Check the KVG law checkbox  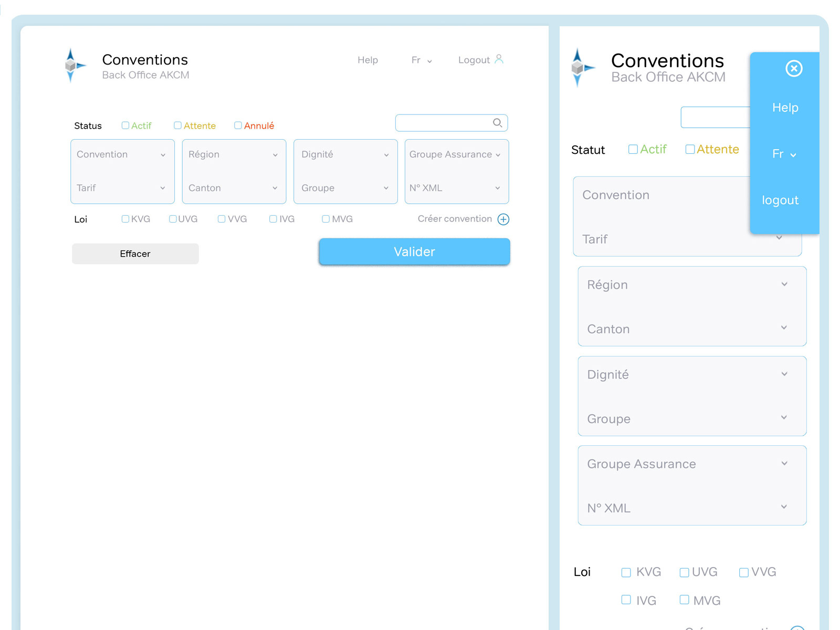[x=125, y=218]
